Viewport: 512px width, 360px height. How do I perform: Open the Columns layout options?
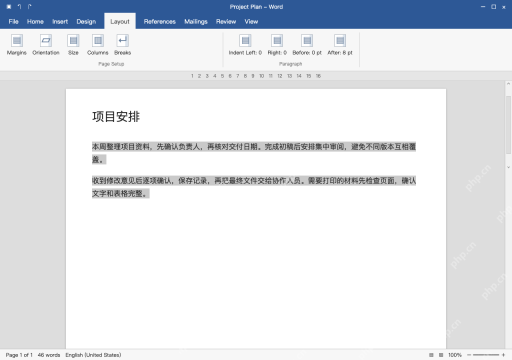click(98, 45)
